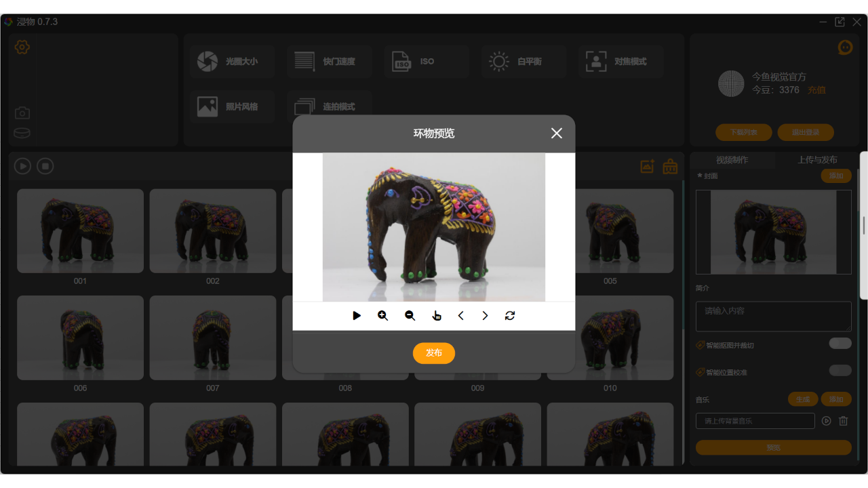
Task: Open the settings gear icon
Action: tap(22, 47)
